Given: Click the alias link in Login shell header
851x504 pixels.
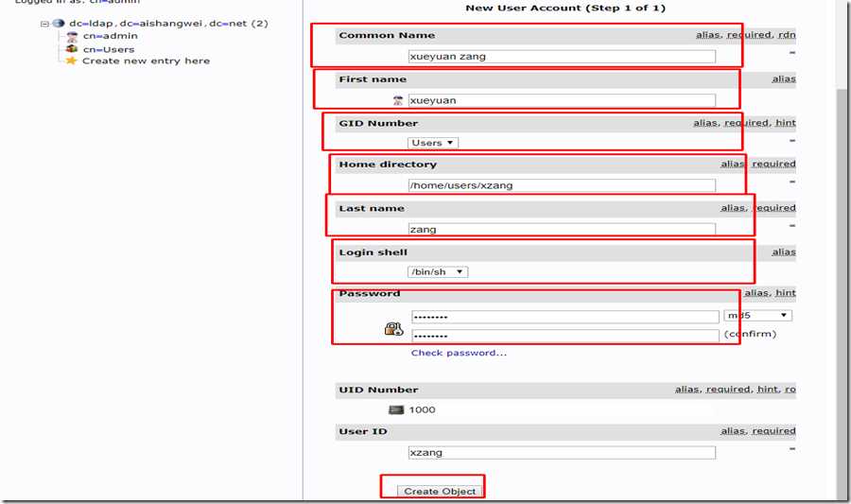Looking at the screenshot, I should pos(784,252).
